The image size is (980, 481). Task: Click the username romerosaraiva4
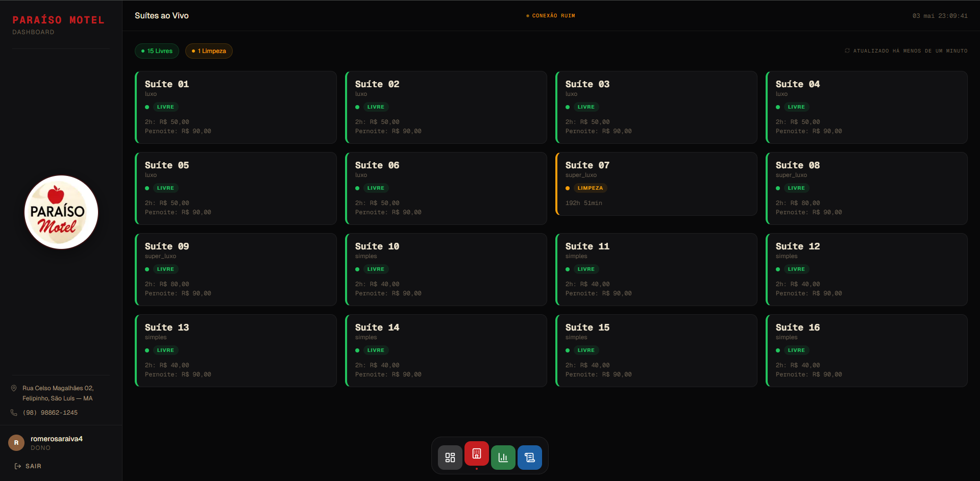[57, 439]
